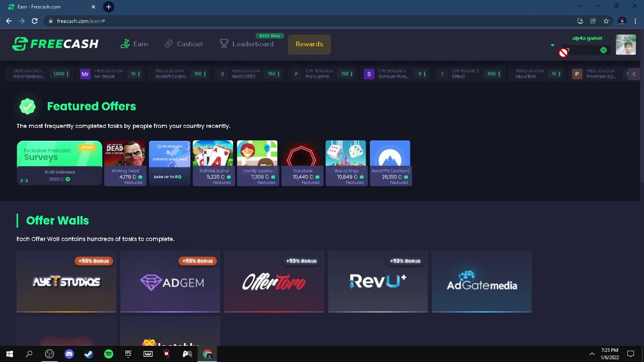Viewport: 644px width, 362px height.
Task: Open Windows search in the taskbar
Action: click(29, 354)
